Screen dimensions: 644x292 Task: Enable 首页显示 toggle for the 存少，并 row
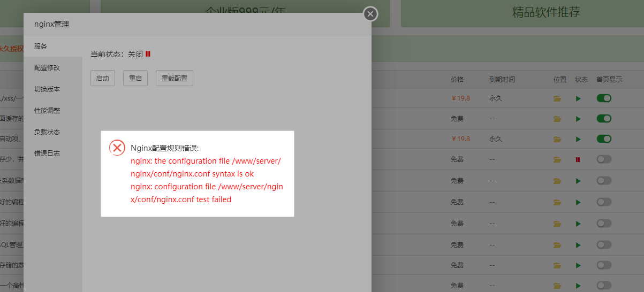[604, 159]
